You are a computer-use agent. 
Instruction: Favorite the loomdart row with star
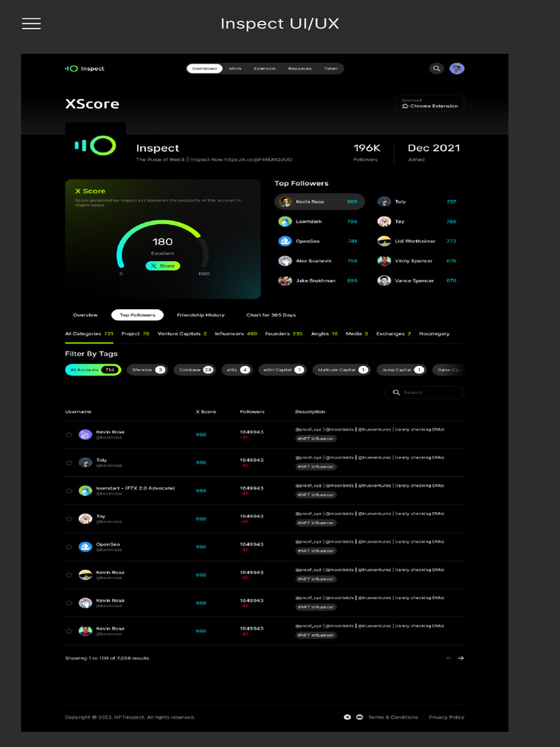[x=69, y=491]
